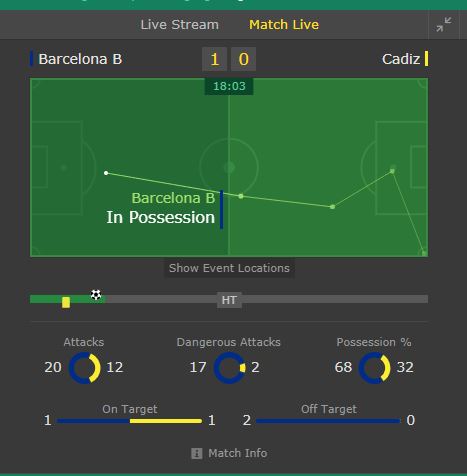Click the Dangerous Attacks donut chart
This screenshot has height=476, width=467.
pos(229,368)
